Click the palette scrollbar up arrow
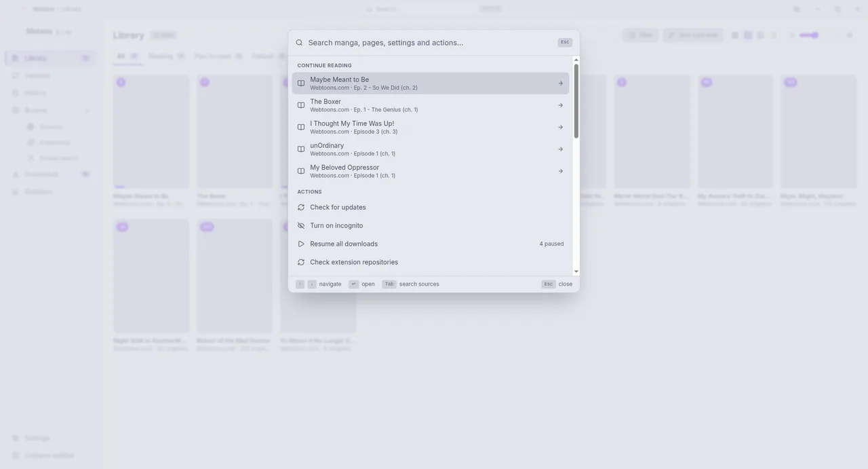This screenshot has width=868, height=469. click(x=576, y=60)
